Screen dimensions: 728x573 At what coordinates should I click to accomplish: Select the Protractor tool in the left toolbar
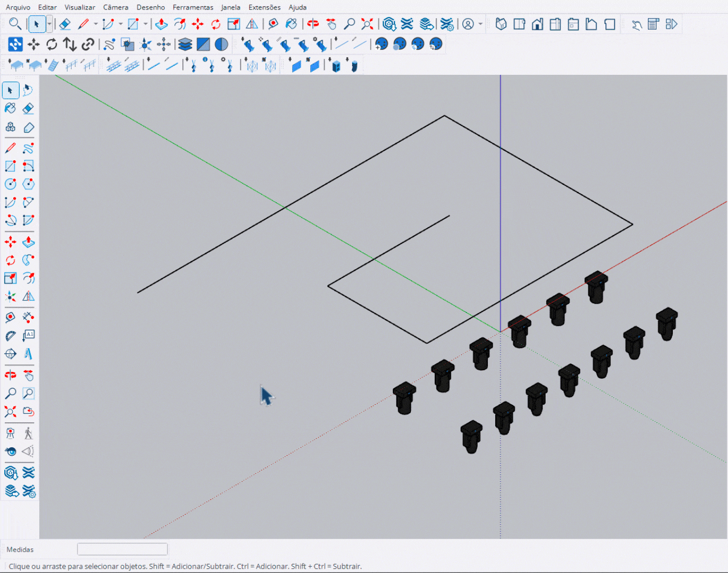tap(10, 335)
